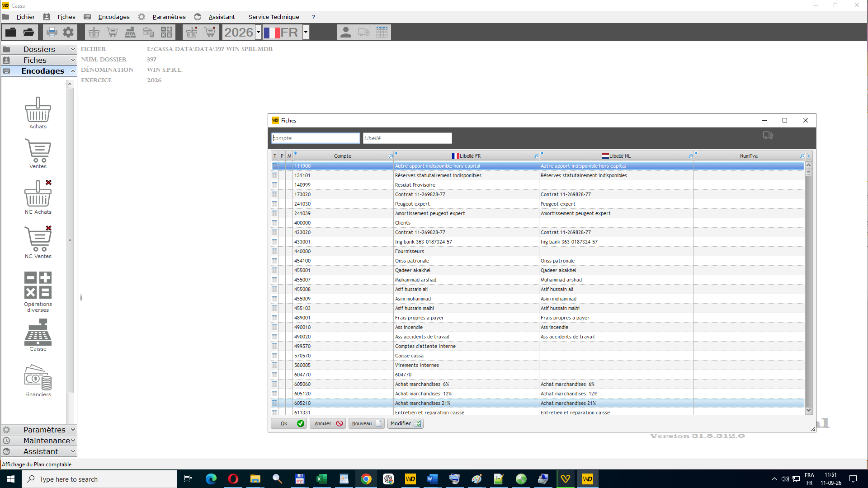Click Google Chrome in the taskbar
The width and height of the screenshot is (868, 488).
(x=366, y=479)
